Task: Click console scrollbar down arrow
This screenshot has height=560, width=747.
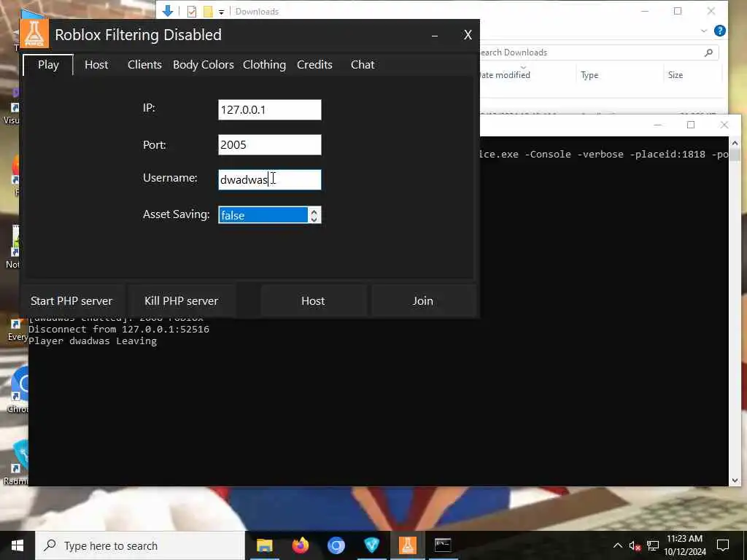Action: point(734,481)
